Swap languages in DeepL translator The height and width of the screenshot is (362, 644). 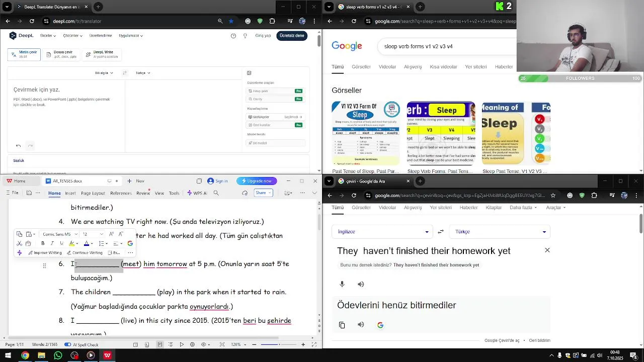pyautogui.click(x=125, y=73)
